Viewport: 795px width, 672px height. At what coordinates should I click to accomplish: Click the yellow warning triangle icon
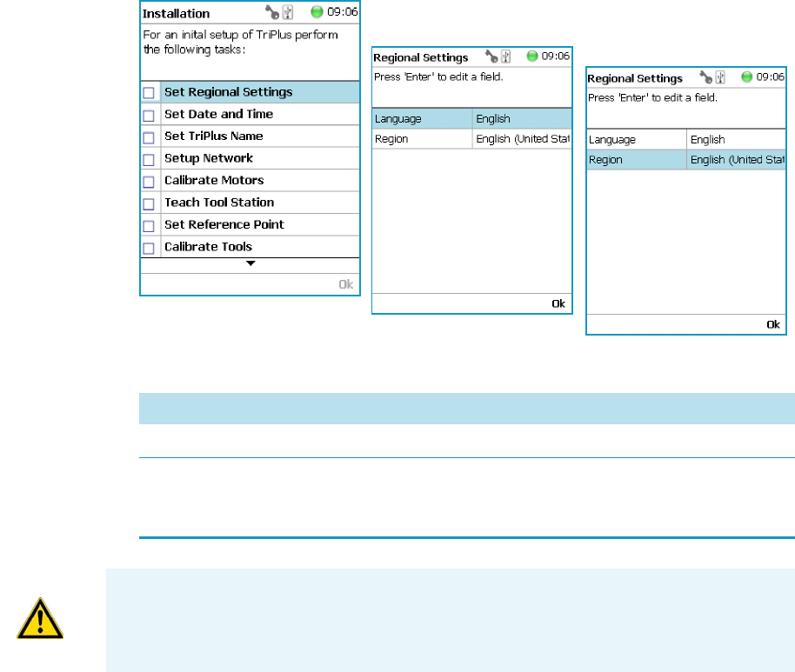(x=40, y=619)
